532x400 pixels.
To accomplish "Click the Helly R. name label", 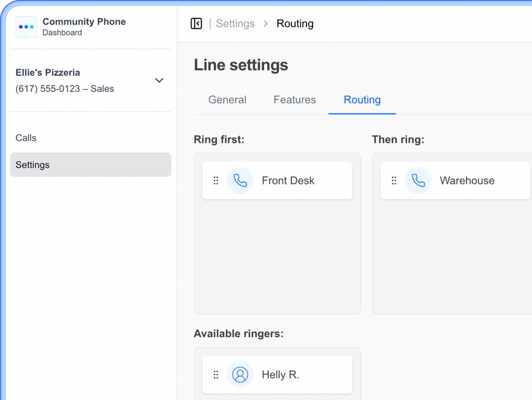I will click(281, 375).
